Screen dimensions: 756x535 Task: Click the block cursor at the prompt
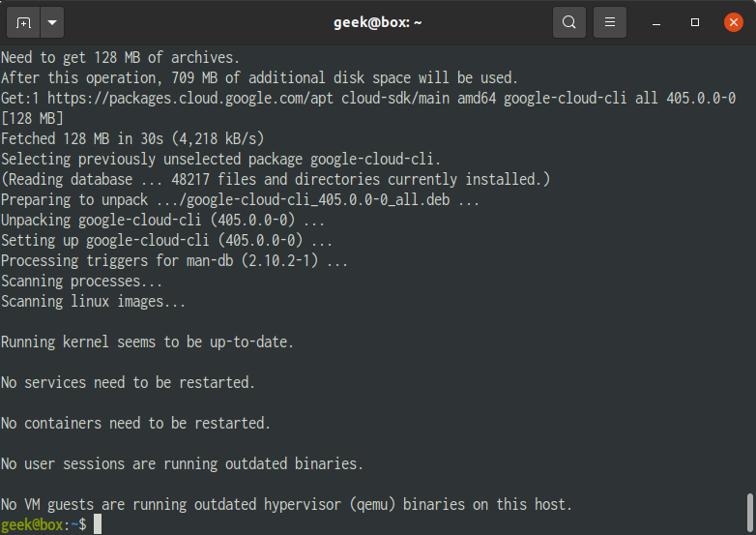tap(98, 524)
